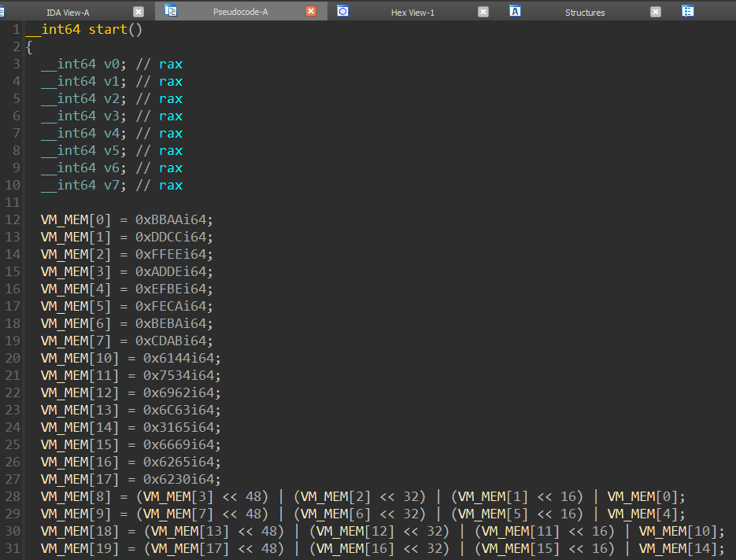Click the Pseudocode-A tab's file icon
This screenshot has height=560, width=736.
[169, 11]
